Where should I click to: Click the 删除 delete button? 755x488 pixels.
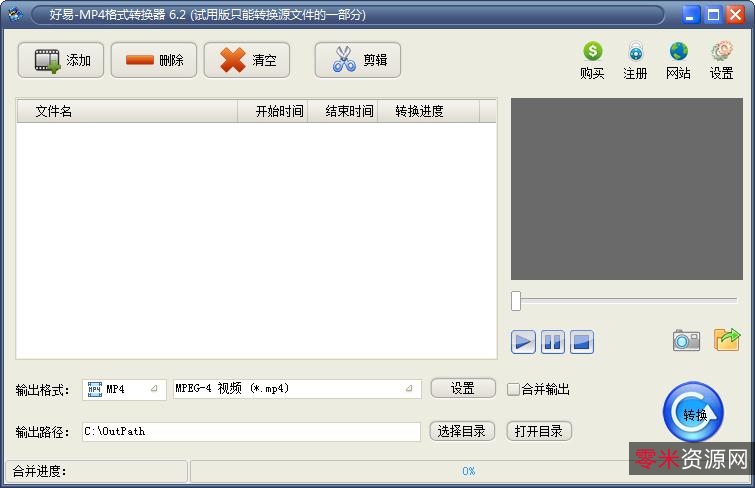tap(154, 60)
